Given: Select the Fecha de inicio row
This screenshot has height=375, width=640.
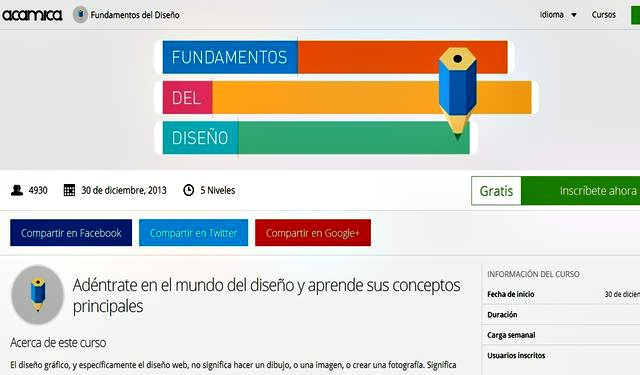Looking at the screenshot, I should coord(561,294).
